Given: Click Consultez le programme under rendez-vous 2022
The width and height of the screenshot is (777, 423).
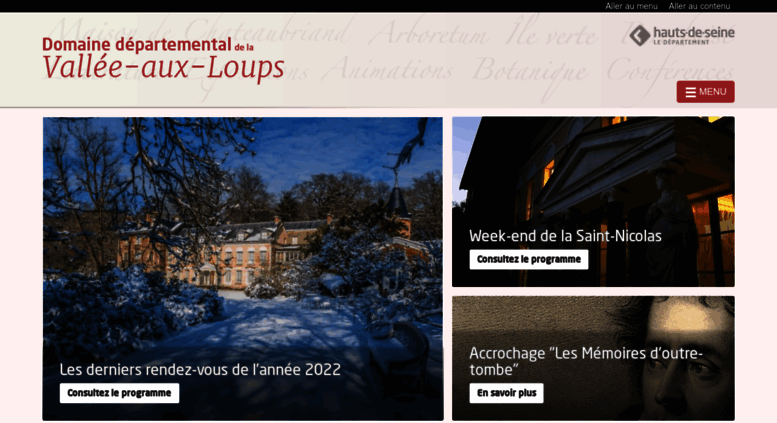Looking at the screenshot, I should (x=119, y=393).
